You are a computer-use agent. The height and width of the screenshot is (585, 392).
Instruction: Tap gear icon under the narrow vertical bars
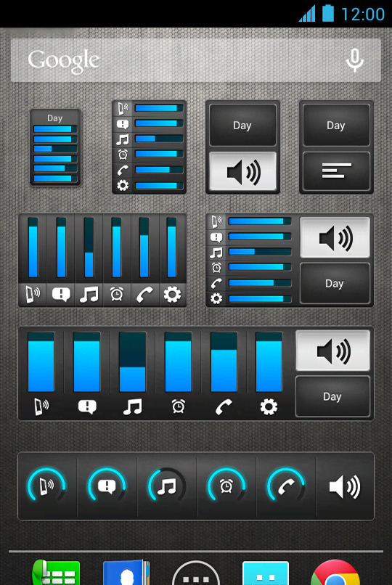coord(172,295)
